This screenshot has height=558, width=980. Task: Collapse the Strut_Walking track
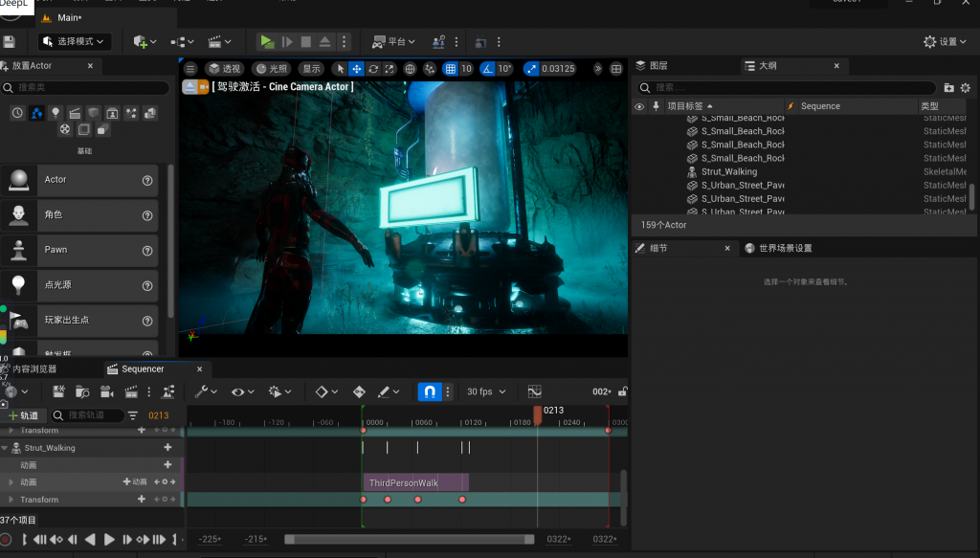5,448
